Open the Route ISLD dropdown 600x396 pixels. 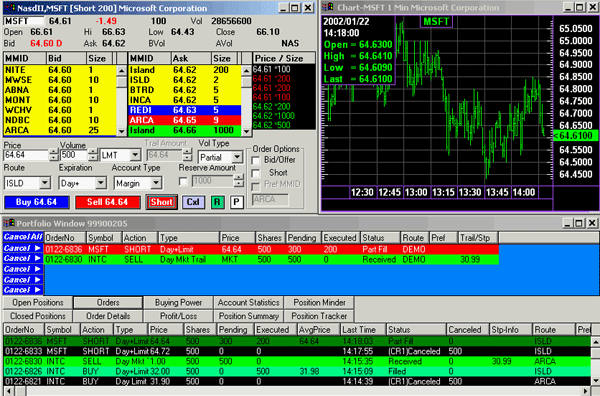(45, 183)
